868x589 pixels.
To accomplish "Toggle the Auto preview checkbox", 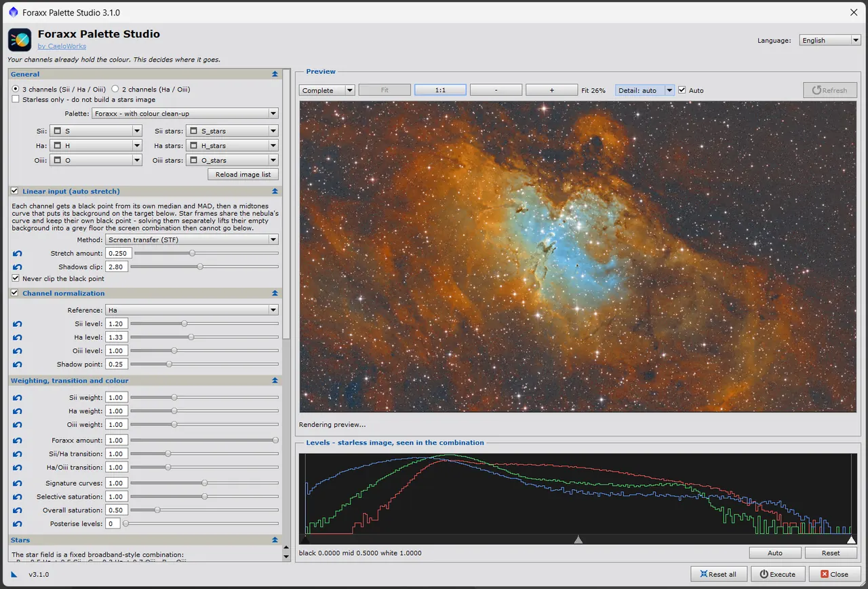I will tap(682, 90).
